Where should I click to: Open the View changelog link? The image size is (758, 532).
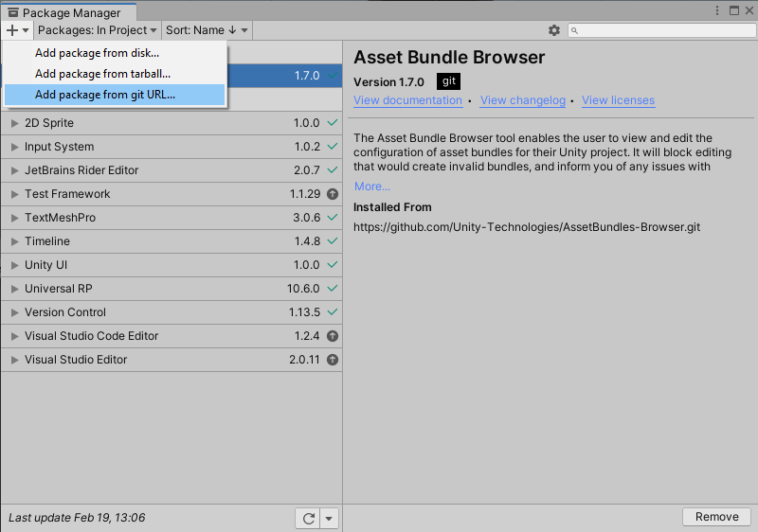click(x=523, y=100)
